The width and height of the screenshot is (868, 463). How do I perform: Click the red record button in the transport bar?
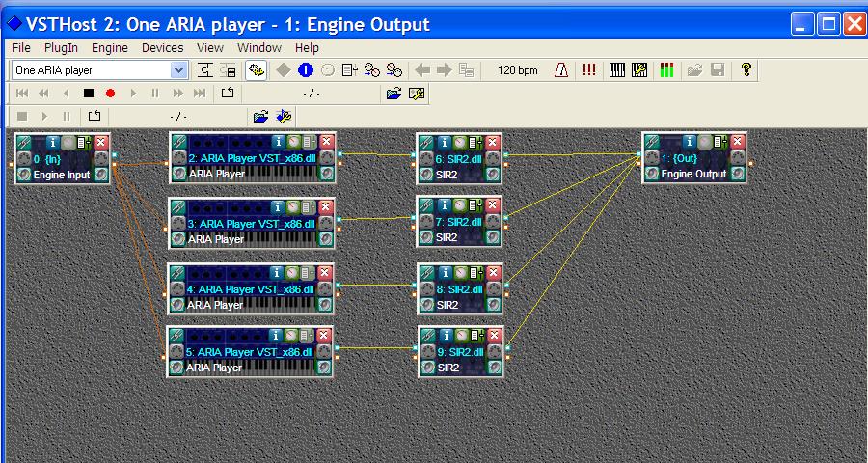[x=110, y=94]
